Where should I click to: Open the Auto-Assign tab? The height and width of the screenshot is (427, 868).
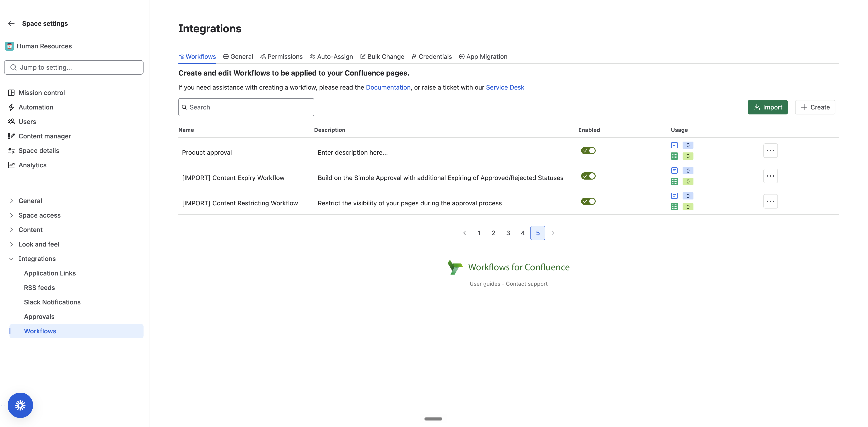pyautogui.click(x=331, y=57)
